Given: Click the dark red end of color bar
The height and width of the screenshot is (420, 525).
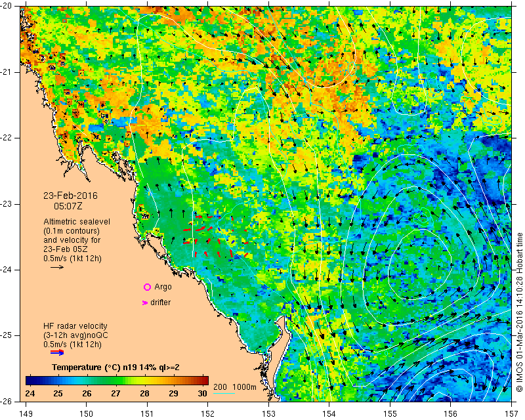Looking at the screenshot, I should coord(205,381).
